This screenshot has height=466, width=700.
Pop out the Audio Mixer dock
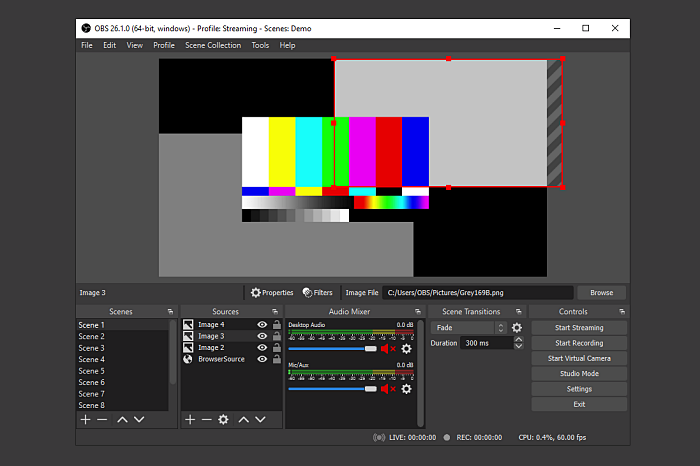(x=418, y=312)
